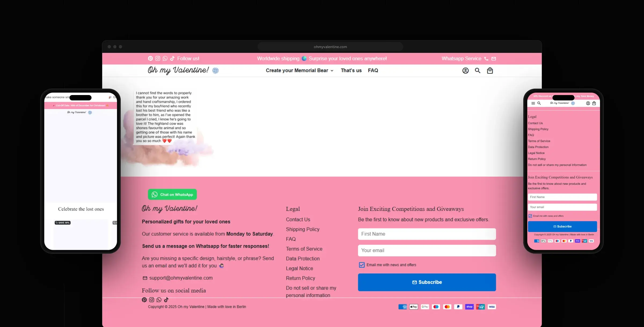Click TikTok icon under Follow us on social media
The height and width of the screenshot is (327, 644).
(166, 300)
